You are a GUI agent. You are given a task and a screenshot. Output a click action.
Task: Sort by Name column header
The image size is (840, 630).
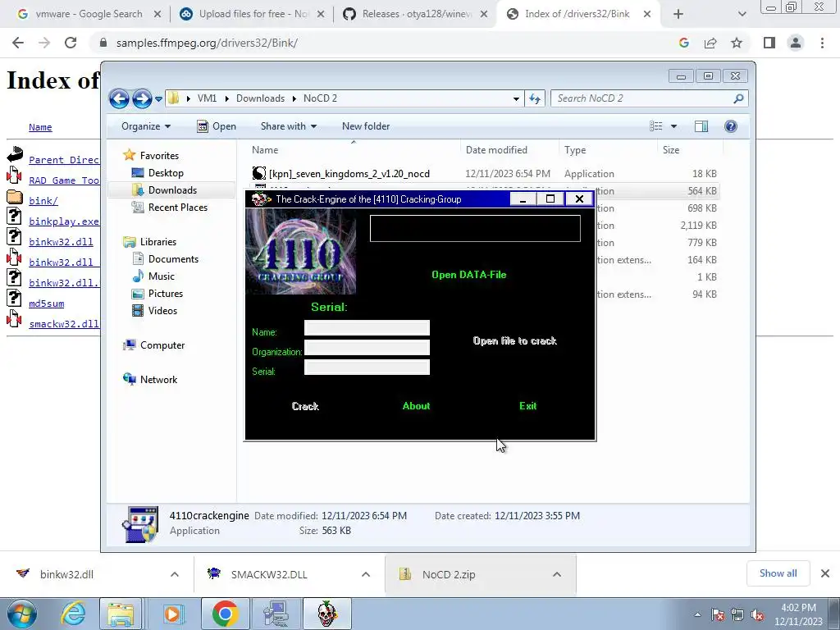(x=353, y=151)
